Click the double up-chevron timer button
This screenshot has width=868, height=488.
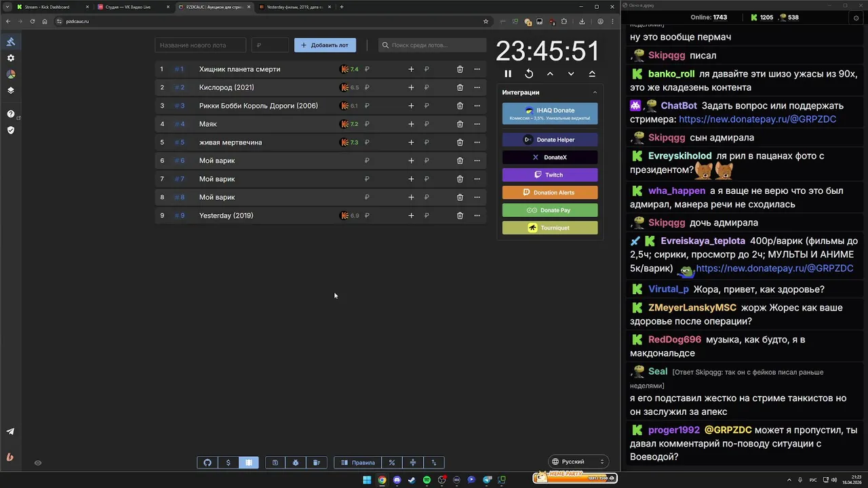tap(592, 74)
